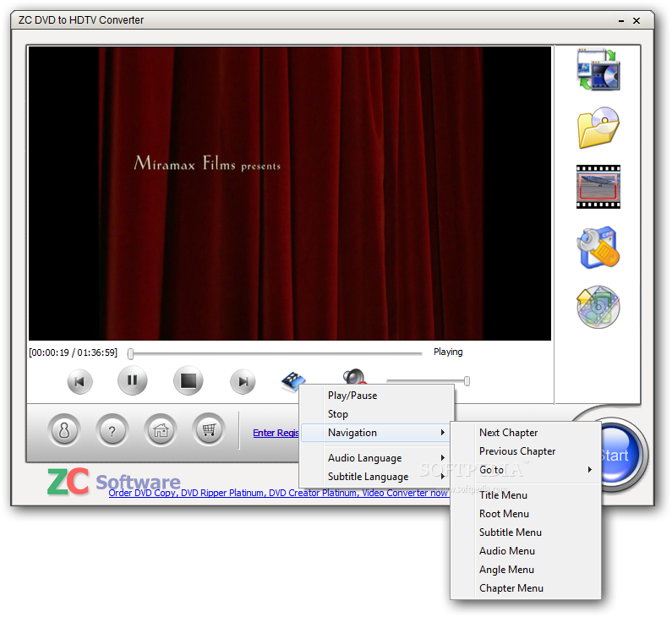
Task: Pause the DVD playback
Action: (x=133, y=380)
